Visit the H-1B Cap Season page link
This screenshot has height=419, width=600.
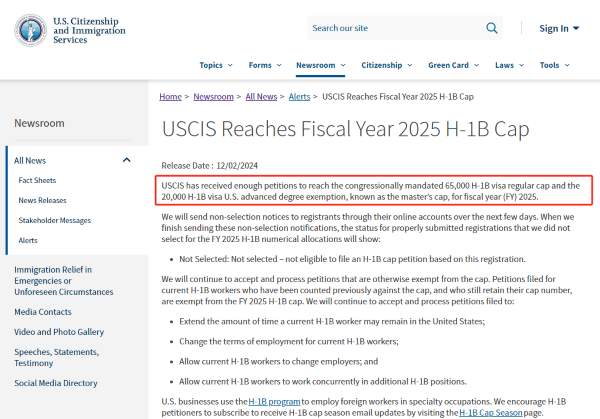click(x=497, y=411)
